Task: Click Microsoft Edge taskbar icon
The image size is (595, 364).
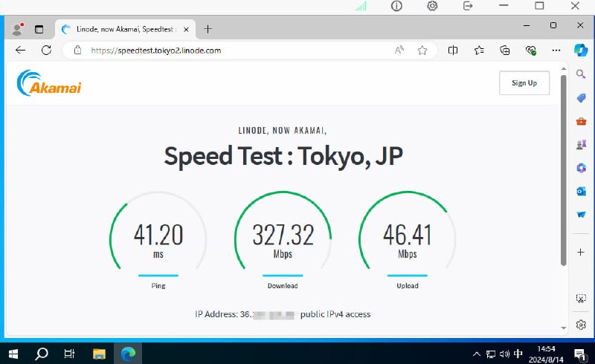Action: (x=128, y=354)
